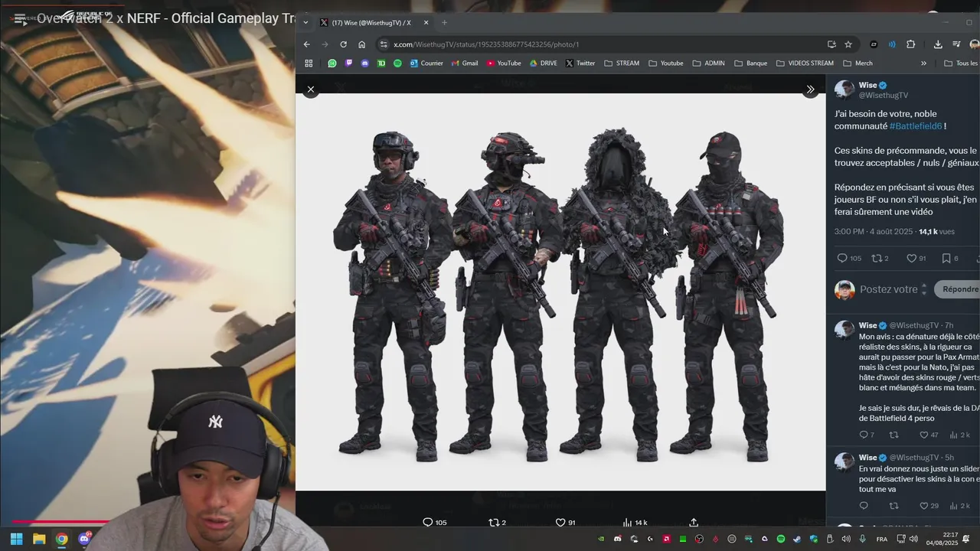This screenshot has height=551, width=980.
Task: Open the four soldiers skin image
Action: point(560,292)
